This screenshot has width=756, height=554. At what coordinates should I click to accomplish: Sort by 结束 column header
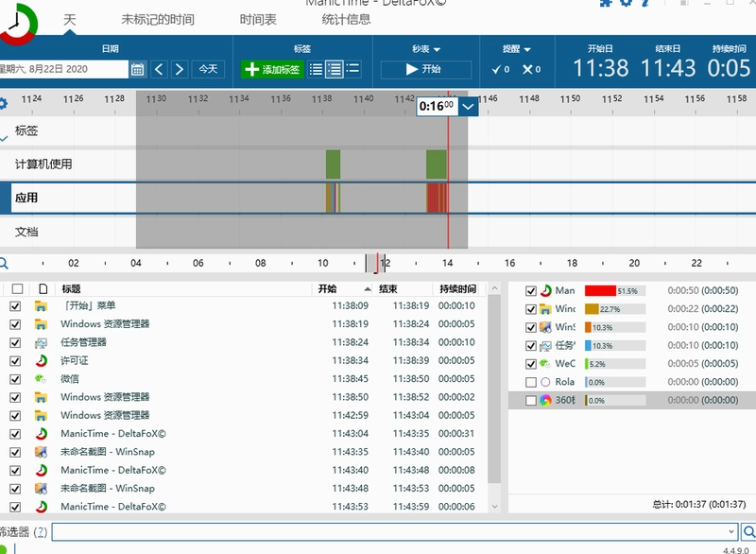[388, 288]
